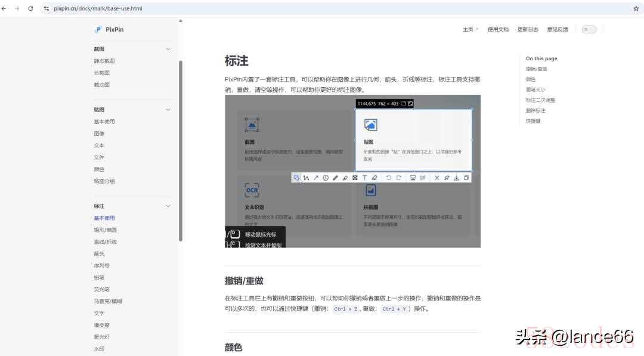644x356 pixels.
Task: Select the rectangle/ellipse shape tool in toolbar
Action: click(296, 178)
